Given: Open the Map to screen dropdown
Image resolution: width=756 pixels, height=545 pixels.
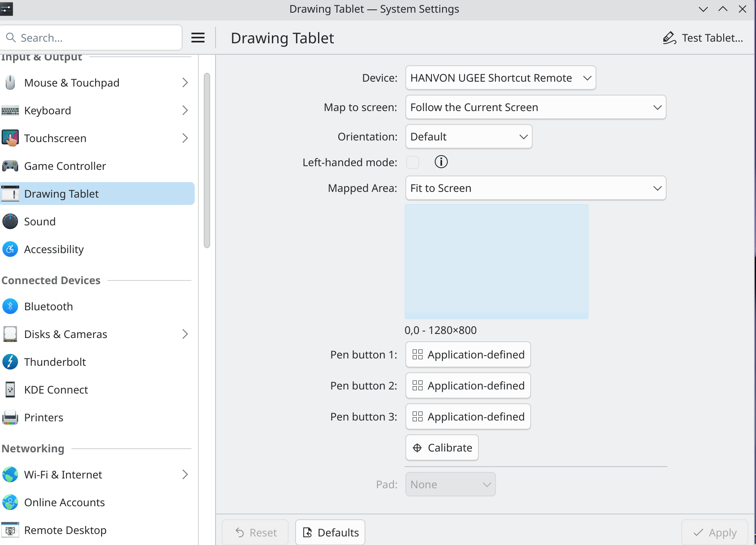Looking at the screenshot, I should pyautogui.click(x=536, y=107).
